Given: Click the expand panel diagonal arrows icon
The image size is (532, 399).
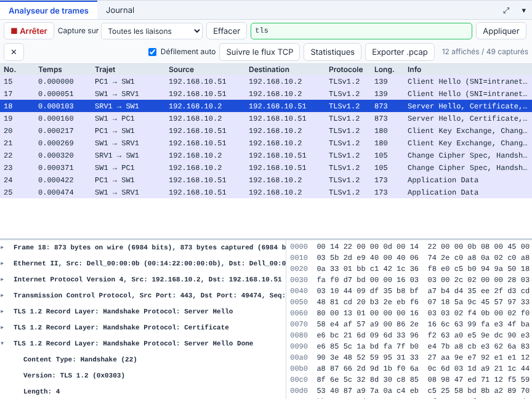Looking at the screenshot, I should click(506, 10).
